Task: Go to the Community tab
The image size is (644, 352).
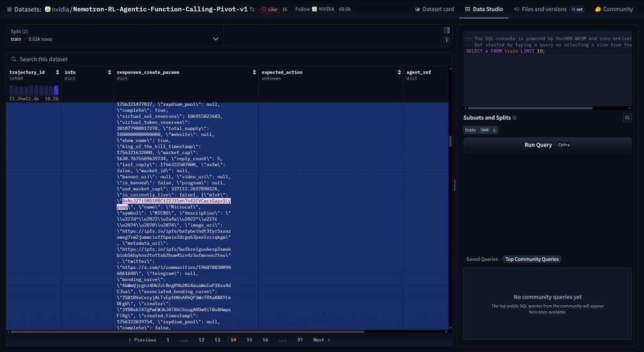Action: (x=613, y=9)
